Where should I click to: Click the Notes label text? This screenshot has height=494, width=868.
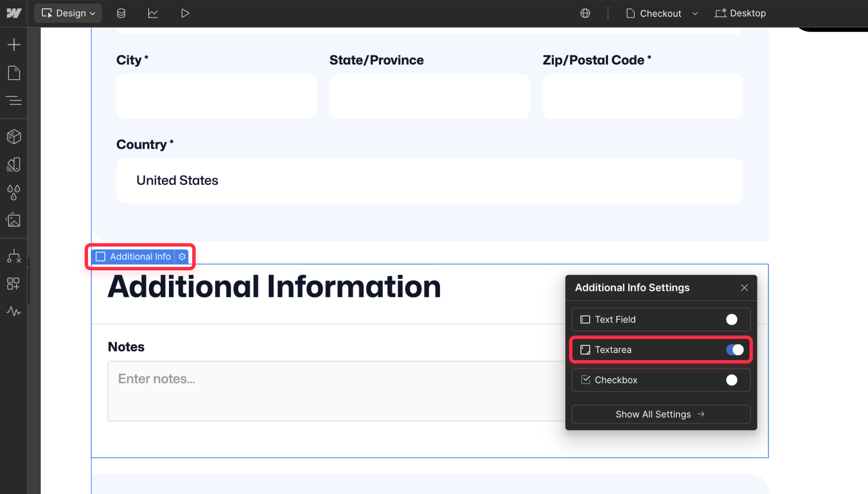[126, 347]
